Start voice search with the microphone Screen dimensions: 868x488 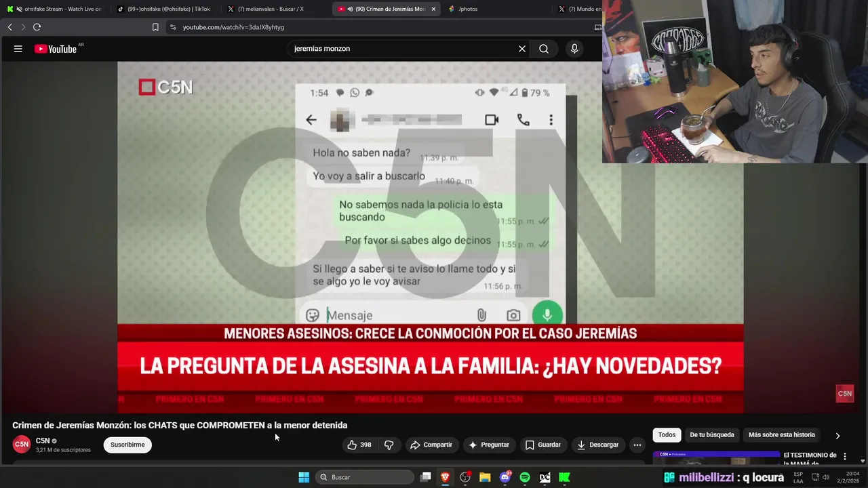574,49
